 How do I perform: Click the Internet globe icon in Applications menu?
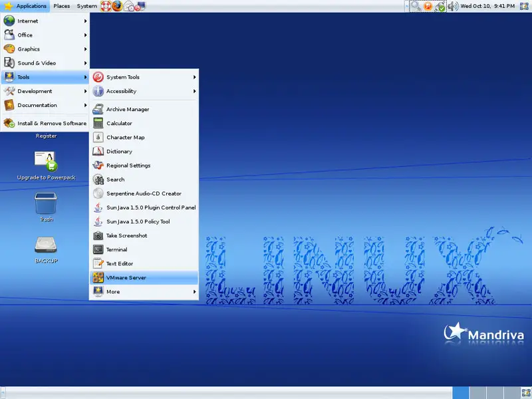pos(9,21)
